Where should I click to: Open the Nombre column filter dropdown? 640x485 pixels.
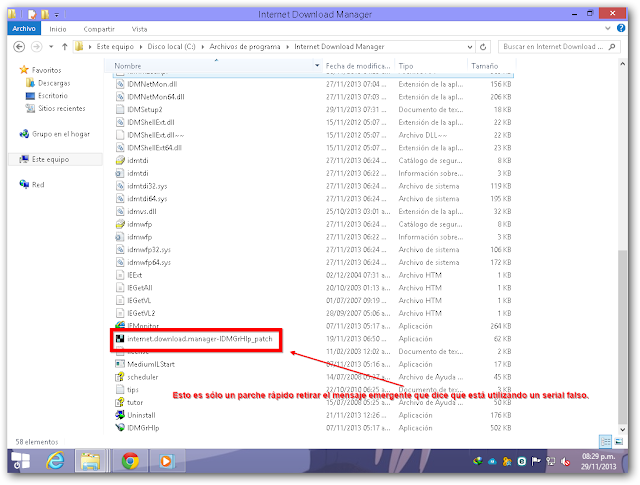pyautogui.click(x=317, y=66)
